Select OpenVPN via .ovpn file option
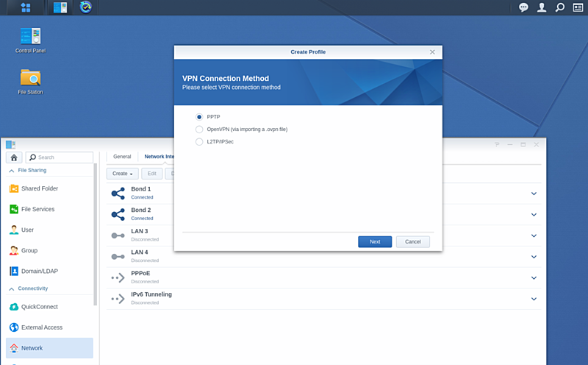588x365 pixels. pos(199,130)
